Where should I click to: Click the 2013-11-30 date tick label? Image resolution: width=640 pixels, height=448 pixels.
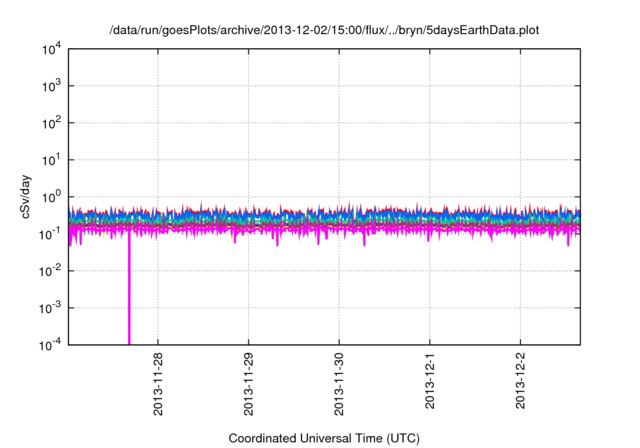tap(339, 384)
